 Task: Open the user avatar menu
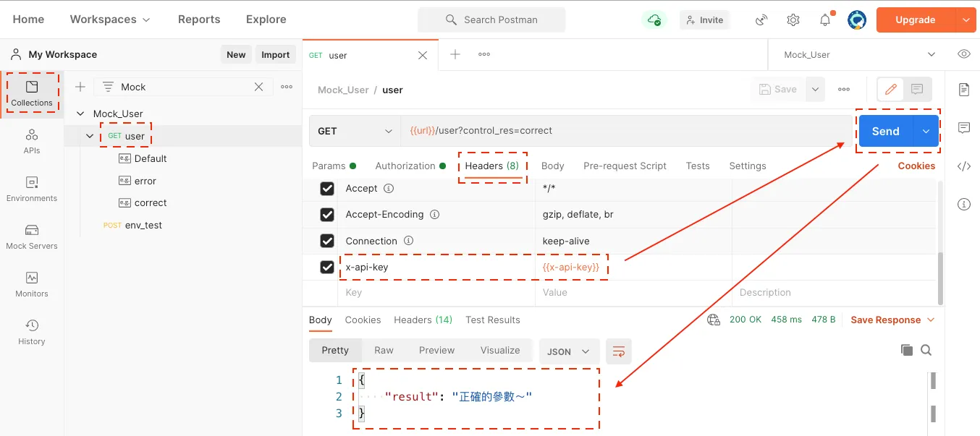[x=857, y=20]
